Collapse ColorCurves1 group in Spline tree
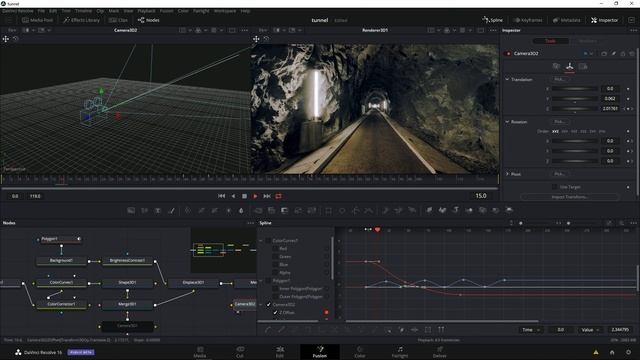This screenshot has width=640, height=360. [x=261, y=241]
